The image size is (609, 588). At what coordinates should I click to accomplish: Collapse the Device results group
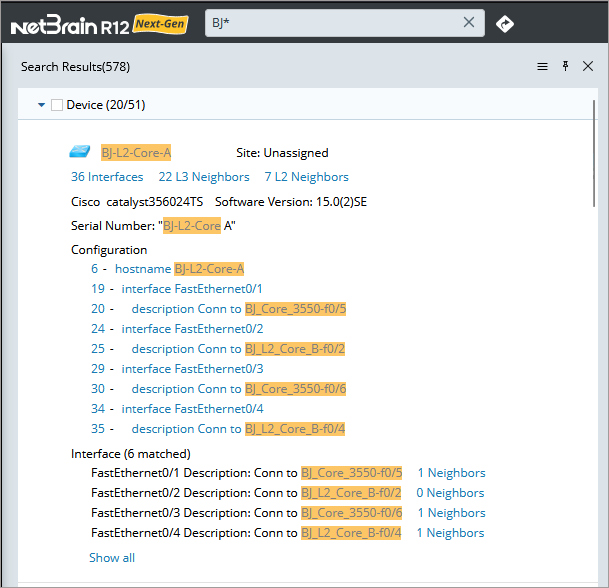pyautogui.click(x=41, y=105)
